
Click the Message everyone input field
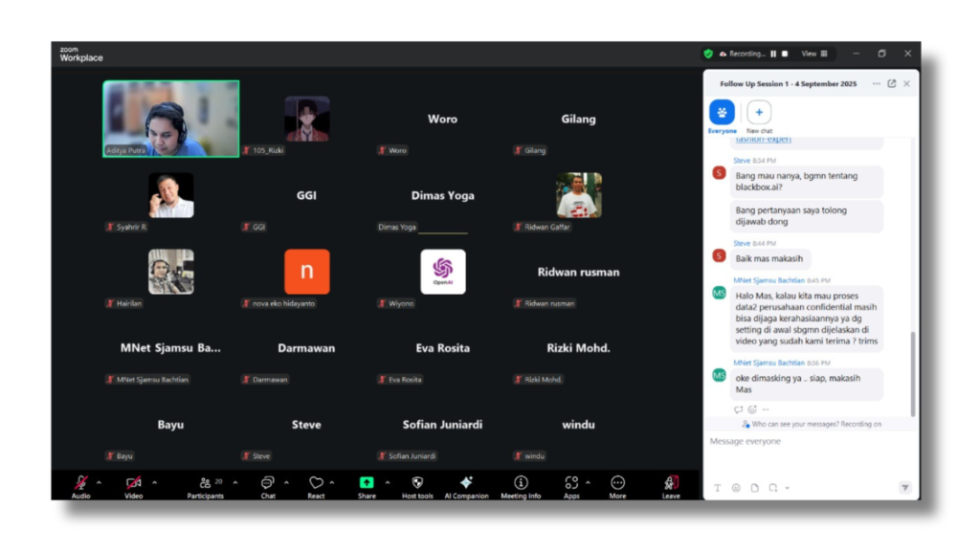804,442
